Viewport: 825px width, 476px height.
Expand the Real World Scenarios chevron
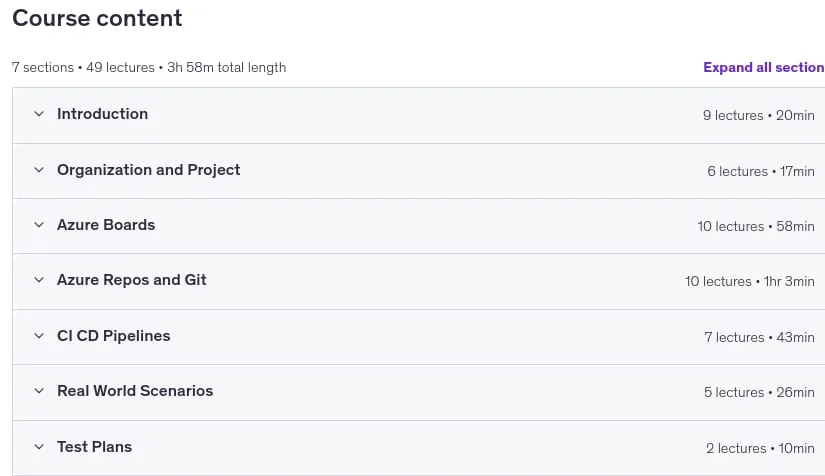coord(39,391)
